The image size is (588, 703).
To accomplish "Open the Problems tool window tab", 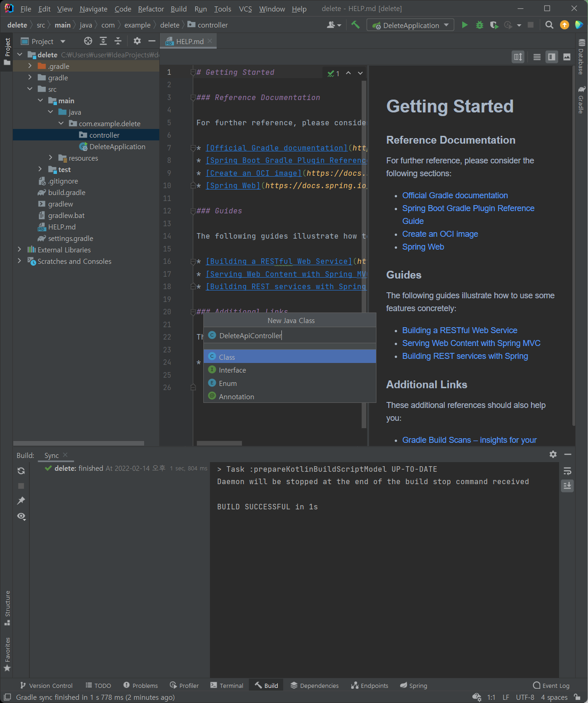I will point(140,686).
